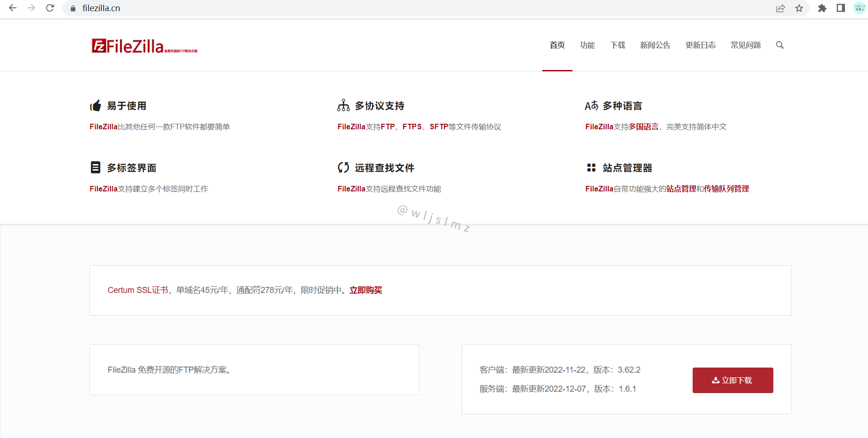Click the 多标签界面 heading
Image resolution: width=868 pixels, height=438 pixels.
coord(132,168)
